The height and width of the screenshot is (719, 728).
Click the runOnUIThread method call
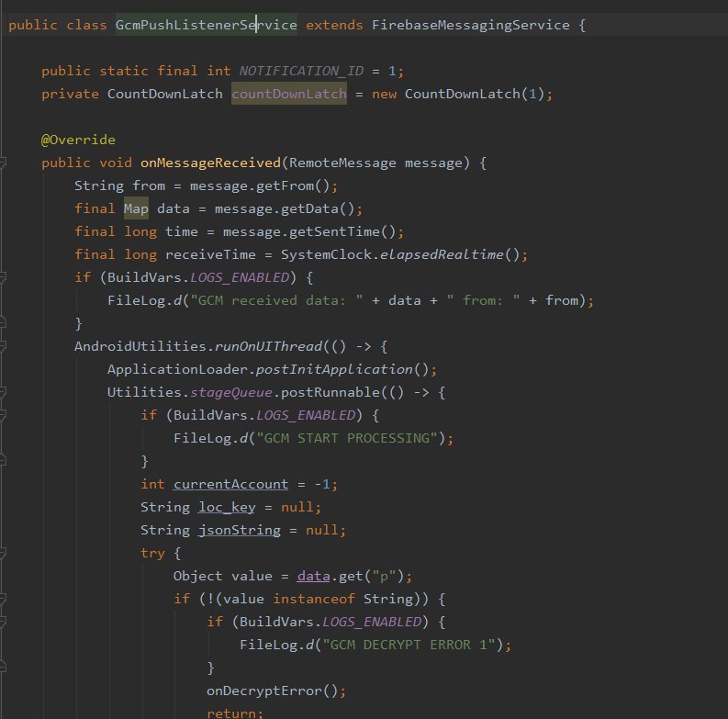(x=268, y=346)
